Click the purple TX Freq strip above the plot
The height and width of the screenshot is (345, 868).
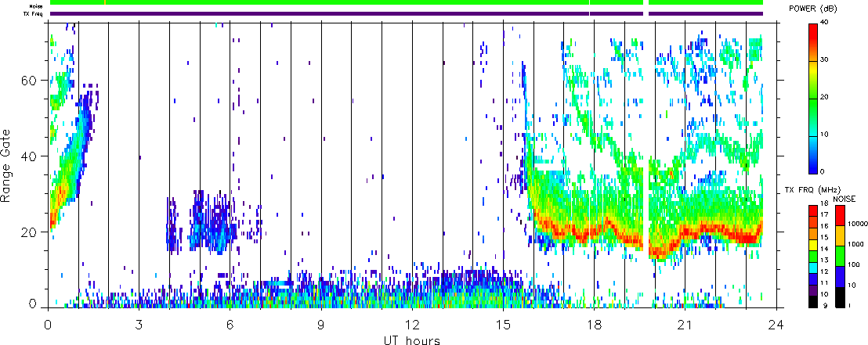pos(407,13)
